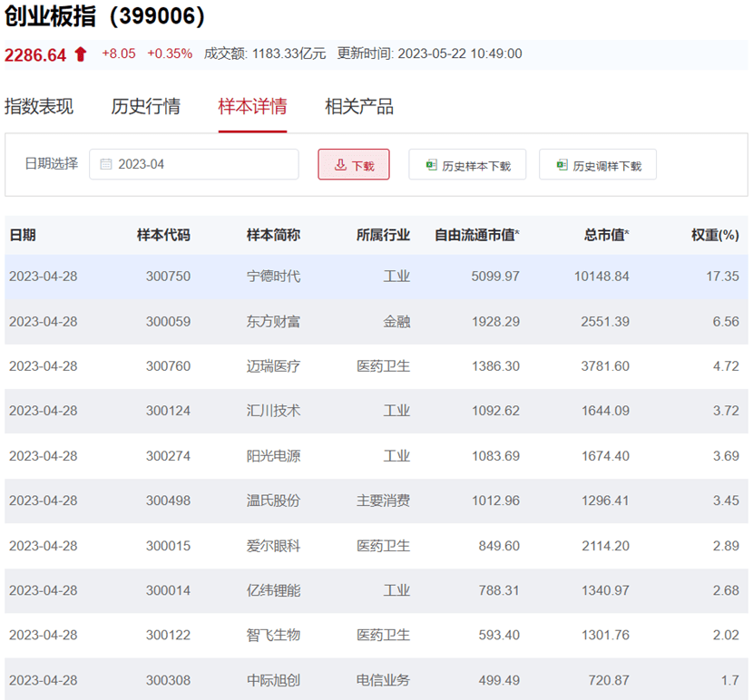The height and width of the screenshot is (700, 753).
Task: Select sample code 300059
Action: pyautogui.click(x=168, y=321)
